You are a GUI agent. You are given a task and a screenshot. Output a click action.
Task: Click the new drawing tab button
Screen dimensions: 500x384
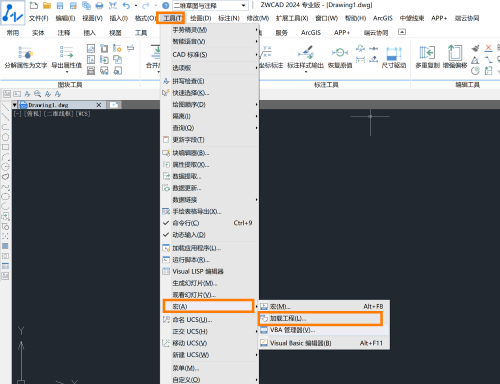click(114, 105)
